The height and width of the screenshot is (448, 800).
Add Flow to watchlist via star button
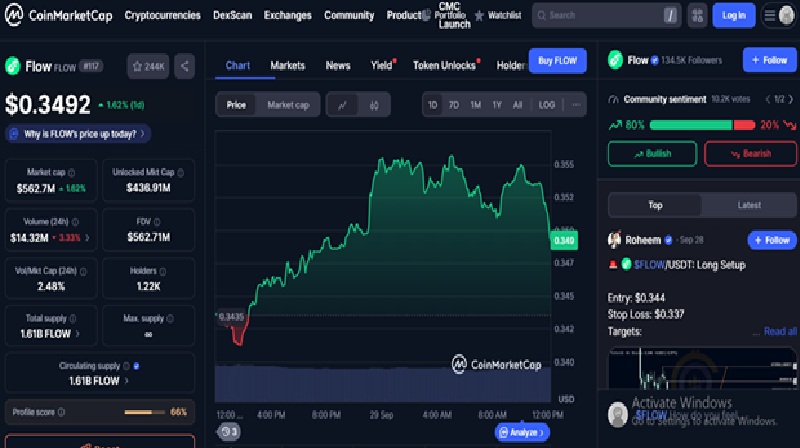coord(147,66)
